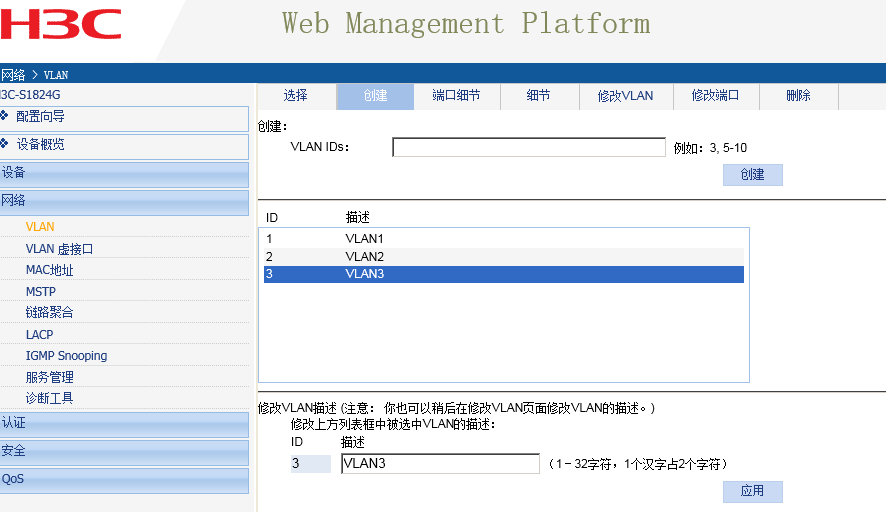Click the H3C logo
This screenshot has height=512, width=886.
60,24
